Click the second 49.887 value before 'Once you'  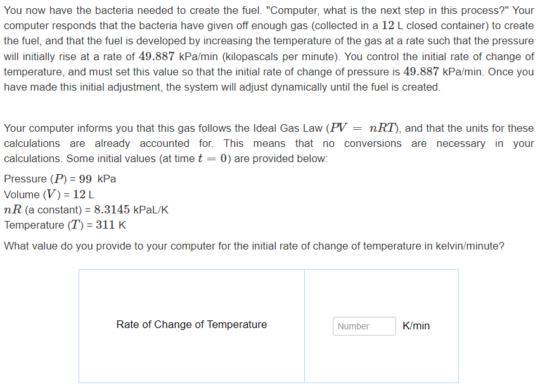[421, 72]
